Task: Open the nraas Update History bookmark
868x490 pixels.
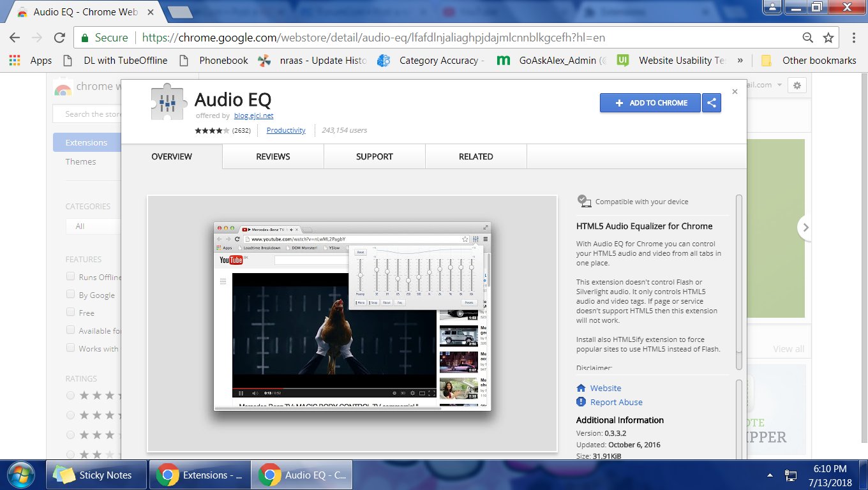Action: pos(312,60)
